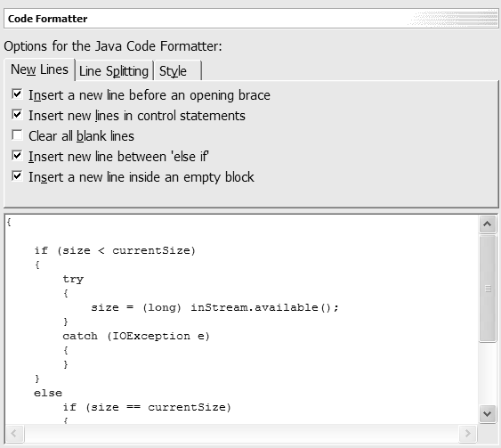
Task: Click the vertical scrollbar thumb in preview
Action: [488, 289]
